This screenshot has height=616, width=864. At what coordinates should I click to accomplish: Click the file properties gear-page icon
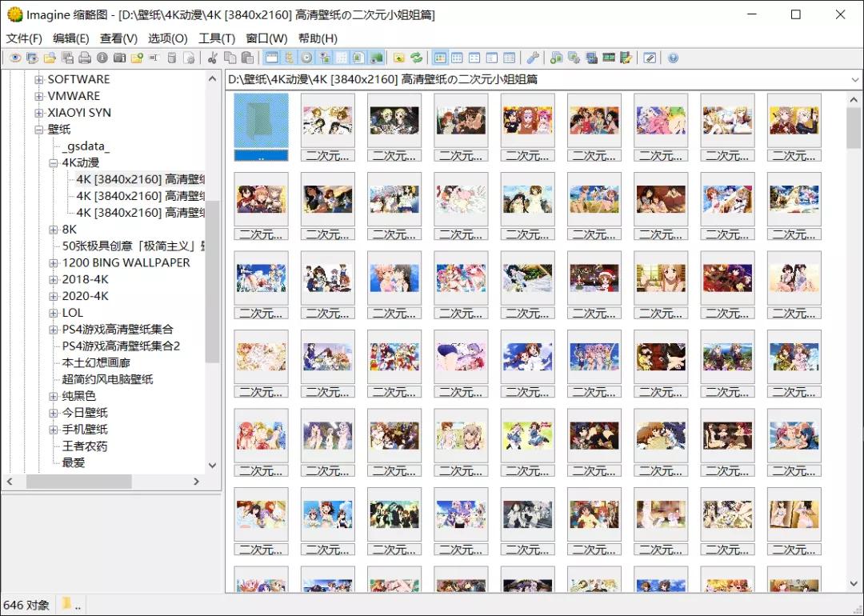(x=189, y=58)
